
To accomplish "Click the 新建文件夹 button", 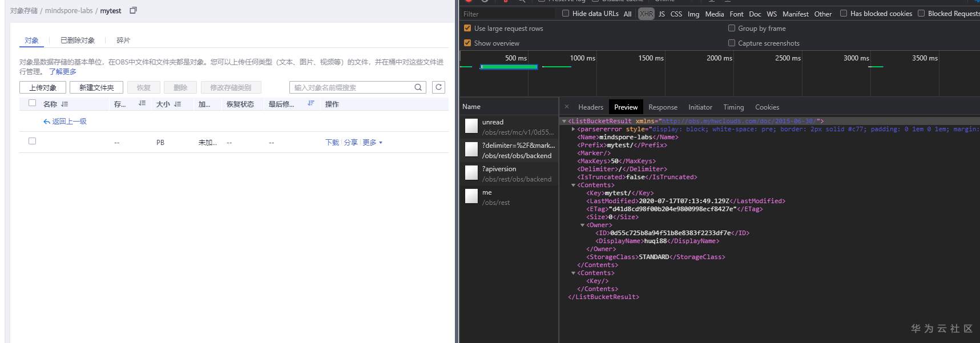I will (x=96, y=87).
